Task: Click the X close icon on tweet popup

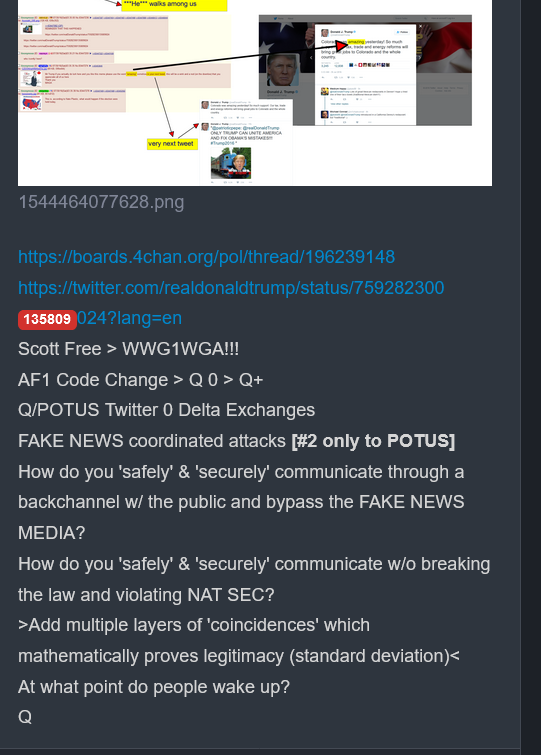Action: pyautogui.click(x=420, y=26)
